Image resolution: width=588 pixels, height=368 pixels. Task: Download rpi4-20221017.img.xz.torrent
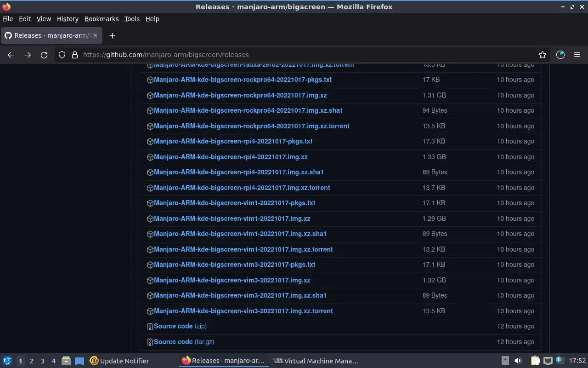point(242,188)
